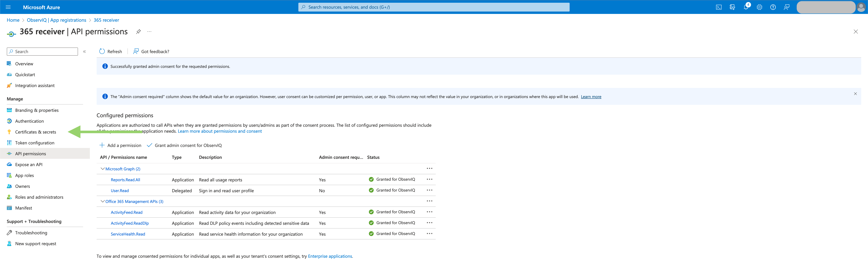Collapse the left navigation pane
Screen dimensions: 868x273
pyautogui.click(x=84, y=52)
